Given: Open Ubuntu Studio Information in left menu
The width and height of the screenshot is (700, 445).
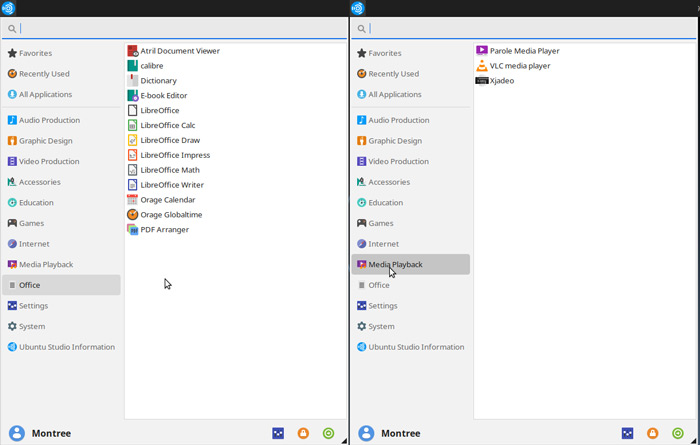Looking at the screenshot, I should [x=62, y=347].
